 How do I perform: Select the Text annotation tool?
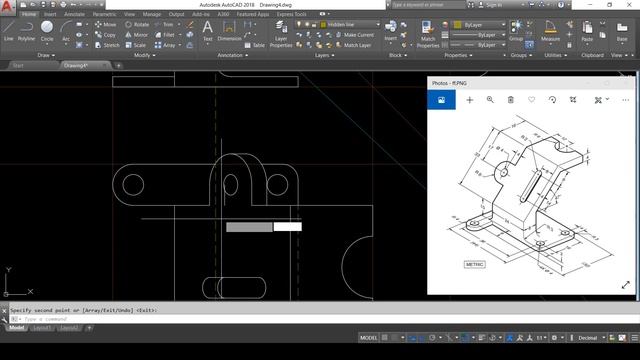click(207, 31)
